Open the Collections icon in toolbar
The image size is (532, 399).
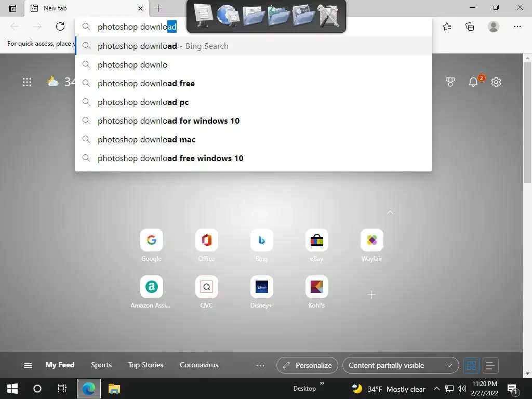point(470,26)
